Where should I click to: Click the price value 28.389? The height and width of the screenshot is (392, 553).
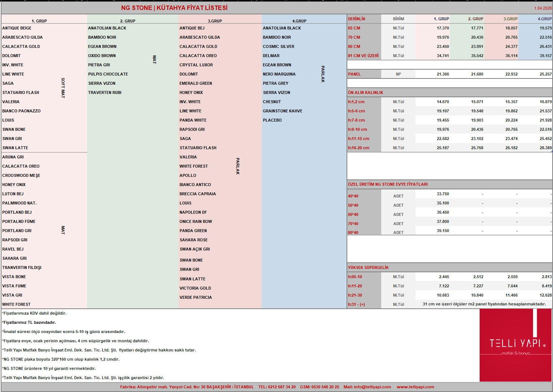pyautogui.click(x=546, y=148)
